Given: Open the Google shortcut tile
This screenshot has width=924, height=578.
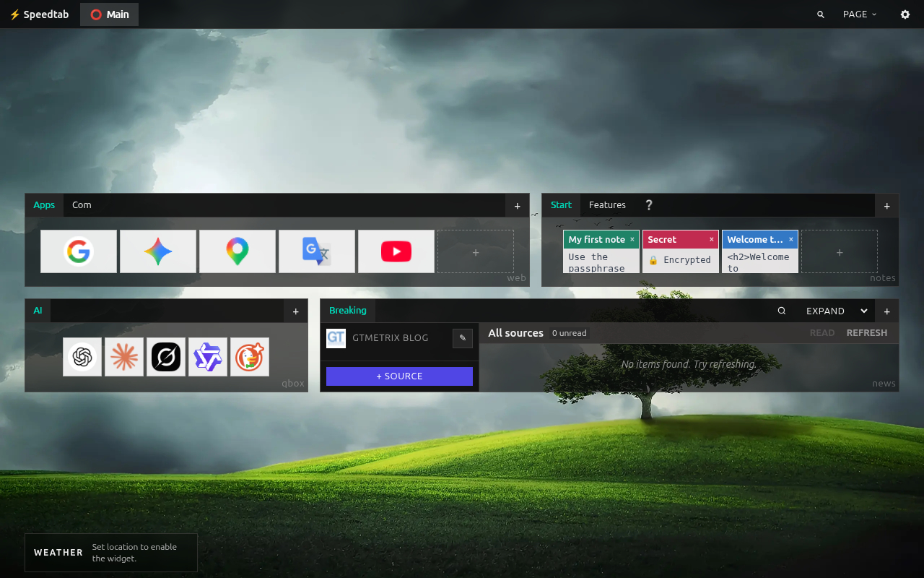Looking at the screenshot, I should tap(79, 251).
